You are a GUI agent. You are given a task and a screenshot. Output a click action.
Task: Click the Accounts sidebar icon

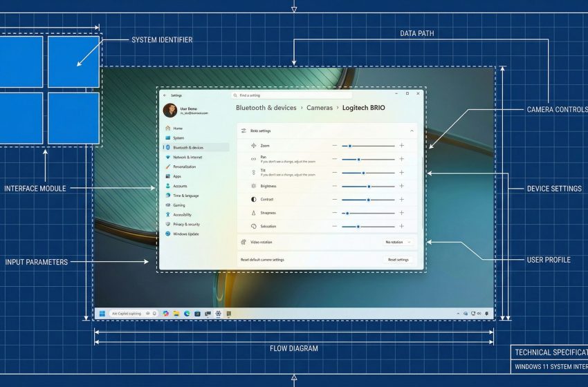click(x=167, y=186)
